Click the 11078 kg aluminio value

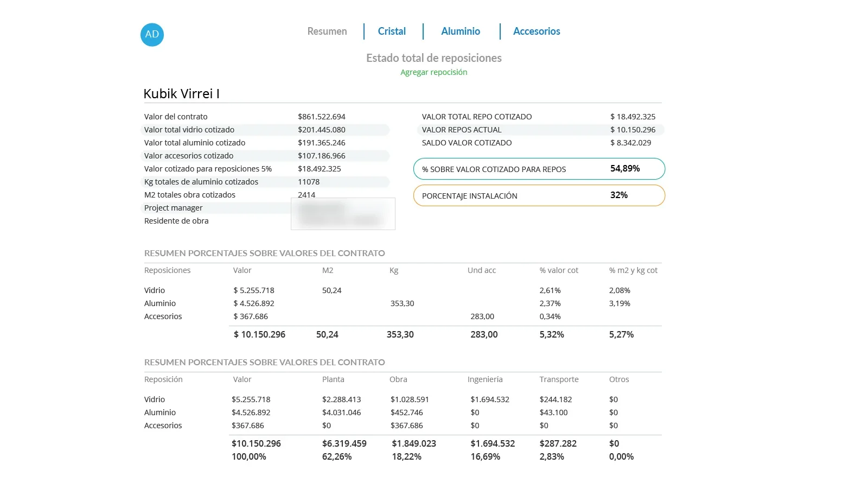click(309, 182)
